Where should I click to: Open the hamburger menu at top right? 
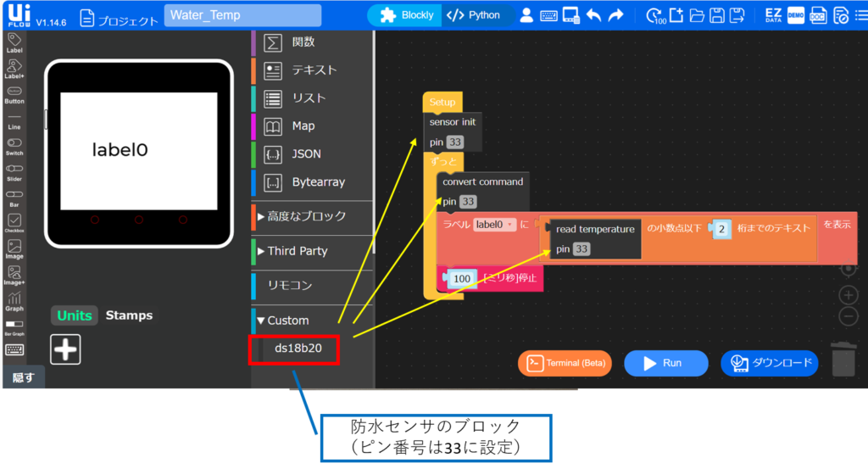(x=861, y=15)
